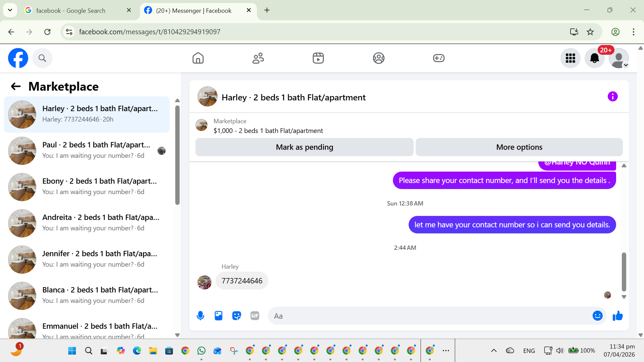Close the Messenger tab
The width and height of the screenshot is (644, 362).
[x=249, y=10]
